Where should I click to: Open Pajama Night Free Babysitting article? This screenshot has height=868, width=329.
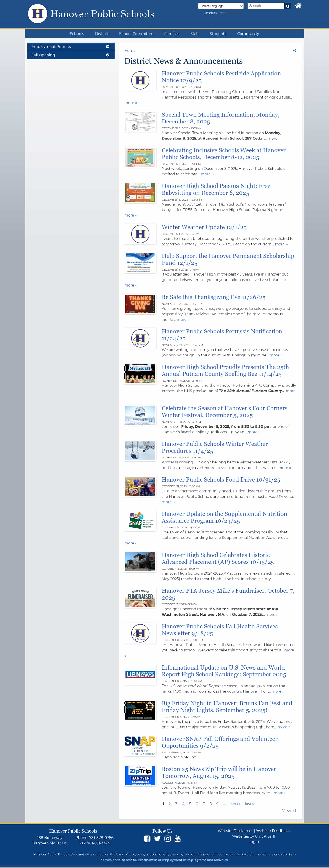click(216, 189)
